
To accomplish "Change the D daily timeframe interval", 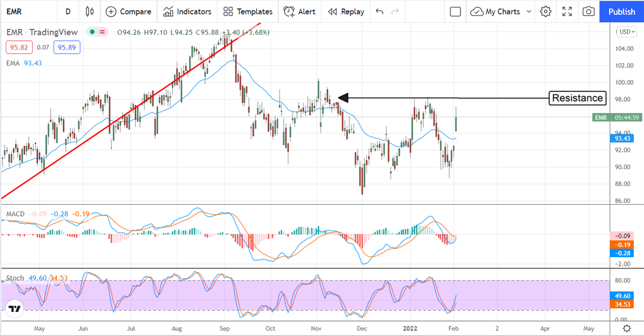I will [x=68, y=11].
